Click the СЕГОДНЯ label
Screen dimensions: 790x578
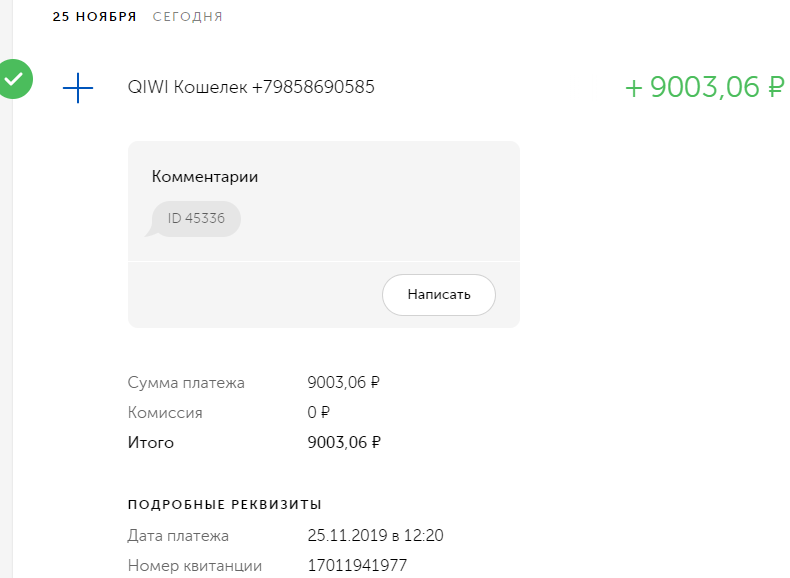[x=188, y=17]
